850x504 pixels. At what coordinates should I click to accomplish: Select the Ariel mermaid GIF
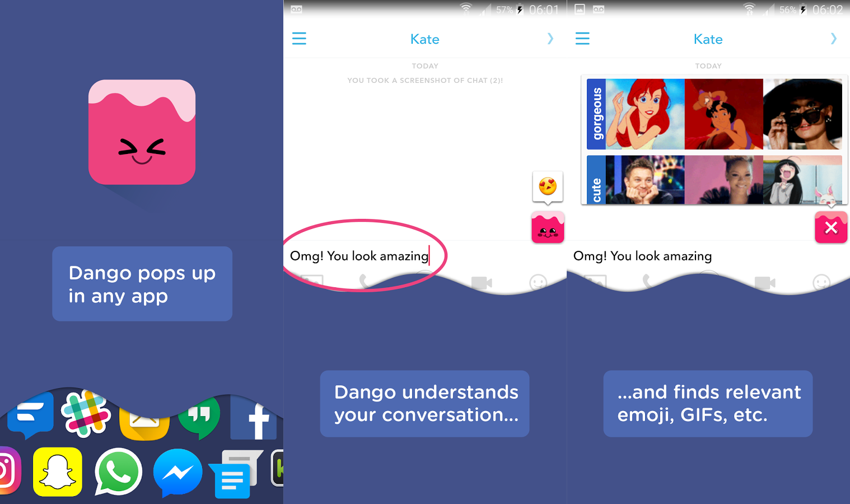pos(646,114)
